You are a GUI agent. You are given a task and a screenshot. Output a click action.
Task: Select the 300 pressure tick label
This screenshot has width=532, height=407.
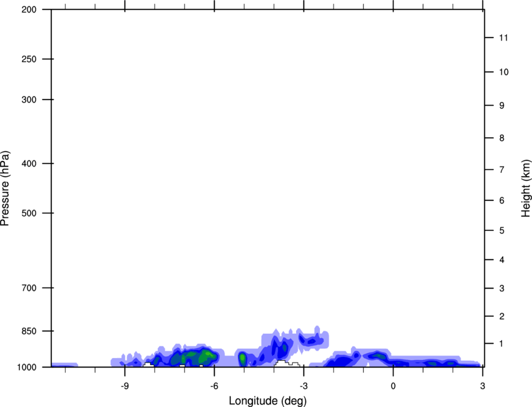point(29,100)
